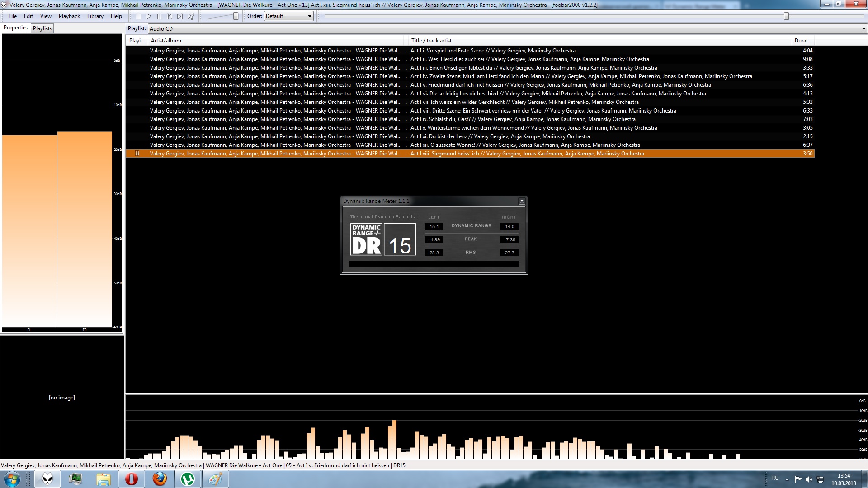Click the RU language indicator
Viewport: 868px width, 488px height.
775,478
